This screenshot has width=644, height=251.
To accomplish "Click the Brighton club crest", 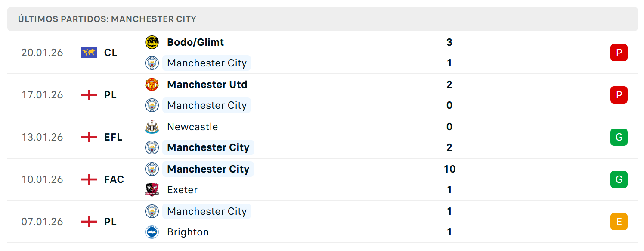I will point(152,232).
